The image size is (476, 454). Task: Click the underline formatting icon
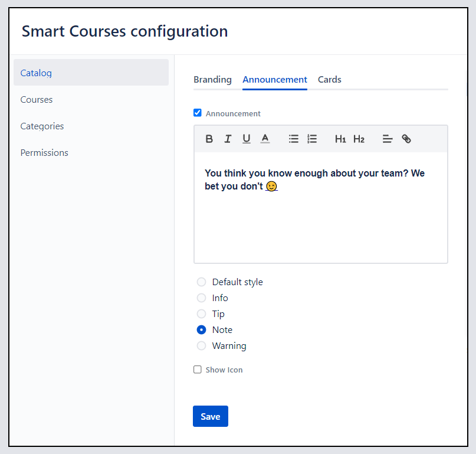coord(247,139)
